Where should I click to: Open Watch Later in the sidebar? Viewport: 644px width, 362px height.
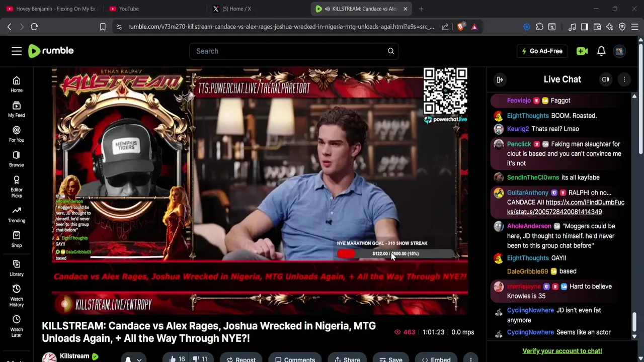click(x=17, y=326)
